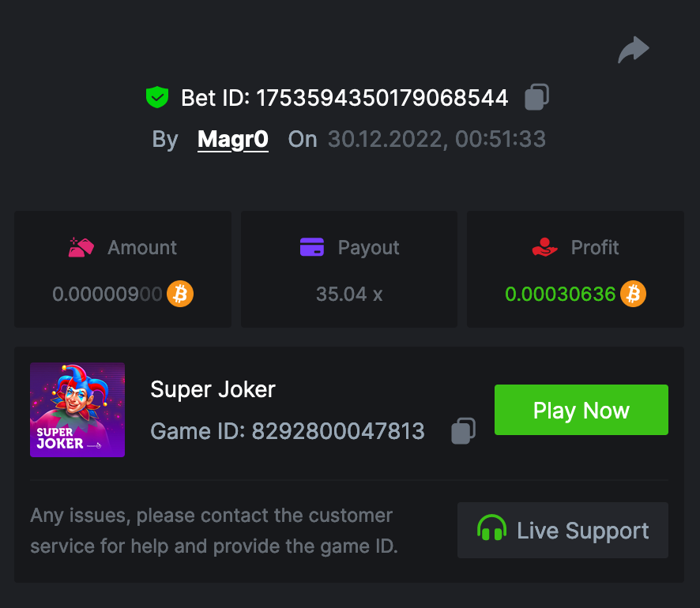Select the Bet ID number text

(x=382, y=98)
